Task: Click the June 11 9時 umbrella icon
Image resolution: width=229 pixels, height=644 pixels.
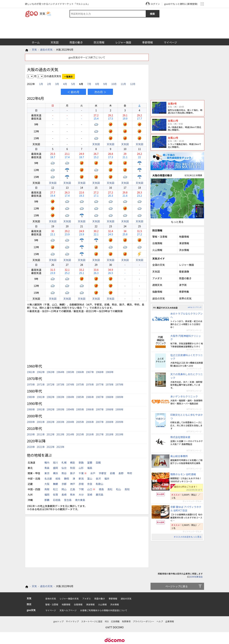Action: point(139,163)
